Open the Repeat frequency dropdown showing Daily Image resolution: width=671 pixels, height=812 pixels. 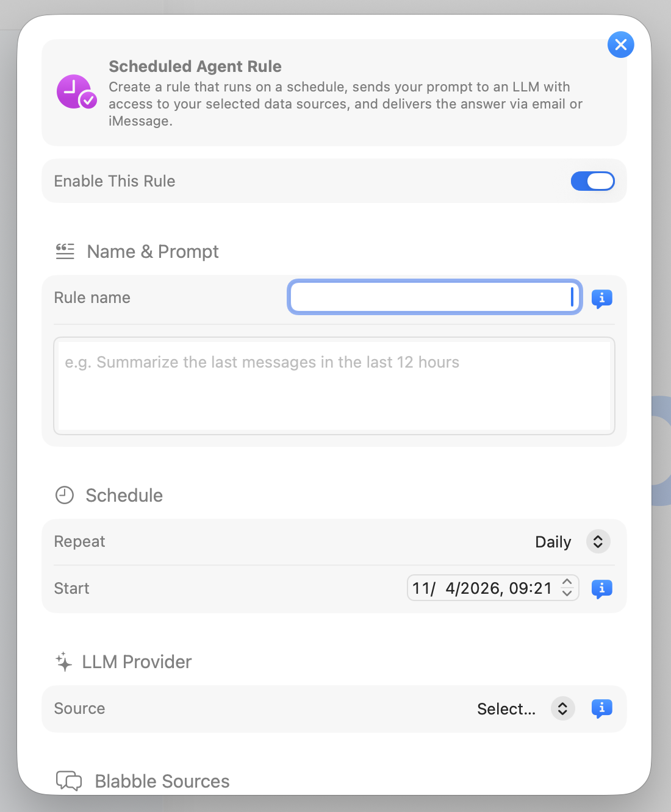(x=597, y=541)
